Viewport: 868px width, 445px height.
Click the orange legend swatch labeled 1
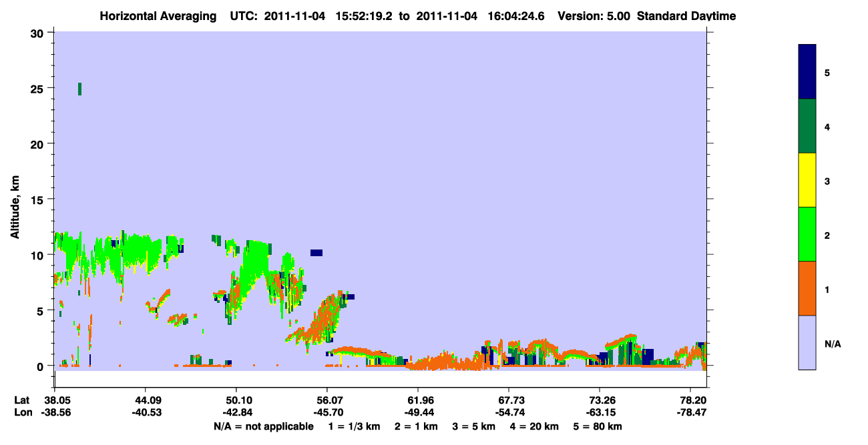pyautogui.click(x=807, y=288)
